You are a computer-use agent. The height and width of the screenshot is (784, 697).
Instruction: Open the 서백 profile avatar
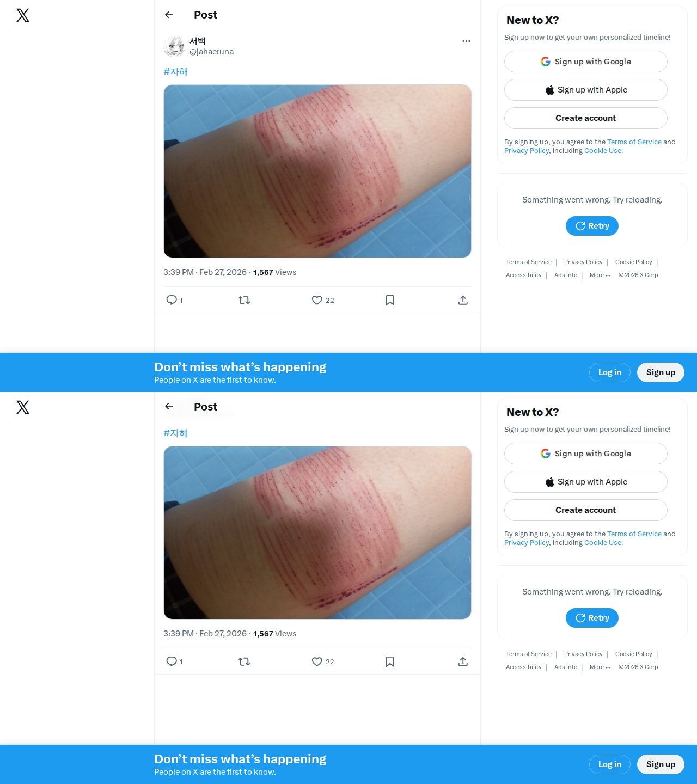pyautogui.click(x=174, y=46)
